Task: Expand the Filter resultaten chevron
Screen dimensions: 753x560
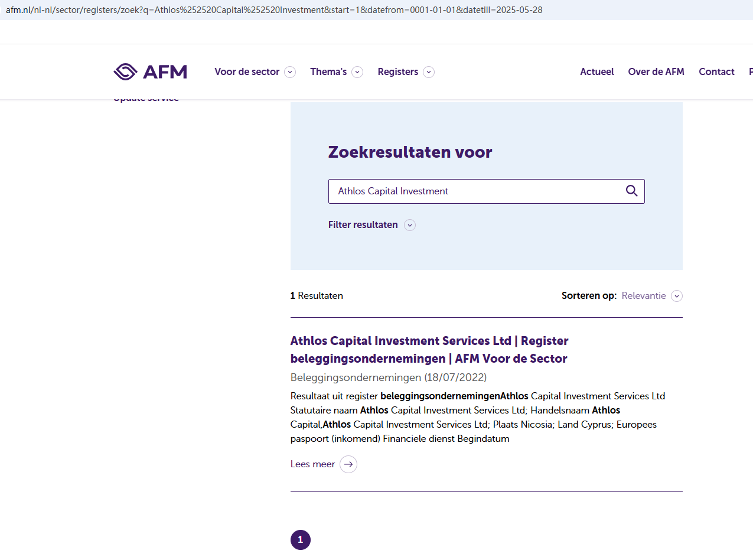Action: (x=410, y=225)
